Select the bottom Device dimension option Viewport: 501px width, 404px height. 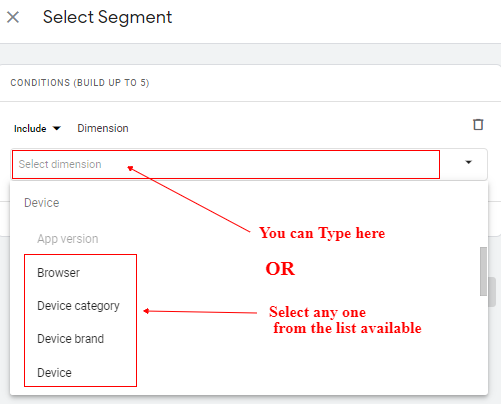tap(54, 372)
